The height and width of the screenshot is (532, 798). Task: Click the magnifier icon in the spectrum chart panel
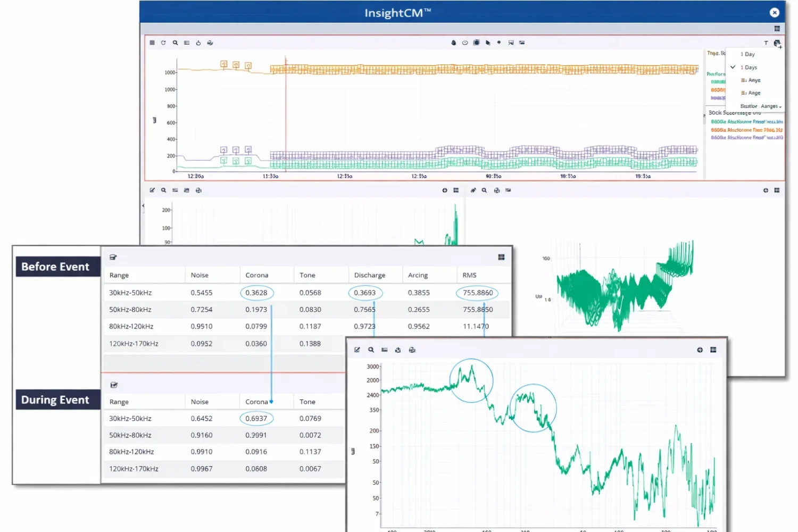[x=371, y=350]
